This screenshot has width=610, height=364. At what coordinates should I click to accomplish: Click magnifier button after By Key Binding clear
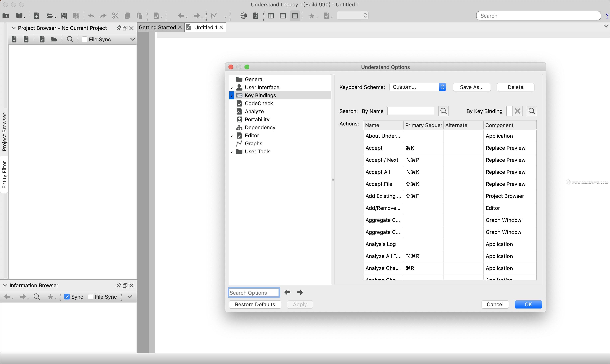click(531, 111)
